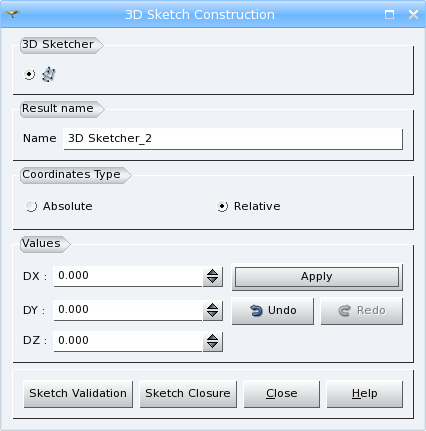The width and height of the screenshot is (426, 431).
Task: Increase the DZ value with up arrow
Action: [x=212, y=337]
